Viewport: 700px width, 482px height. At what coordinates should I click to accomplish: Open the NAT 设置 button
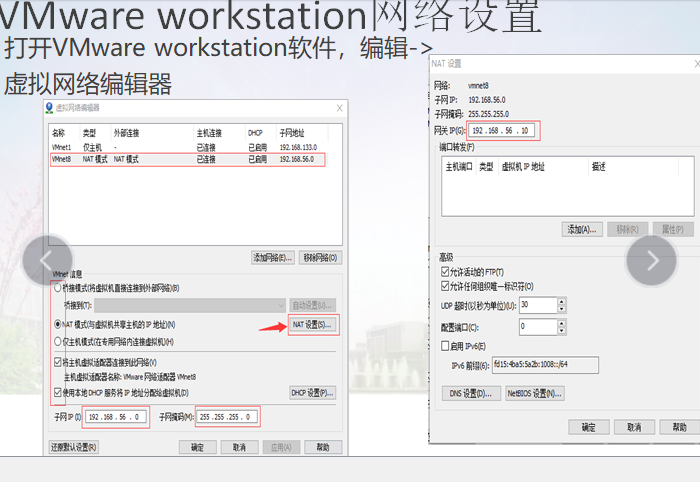[x=312, y=324]
